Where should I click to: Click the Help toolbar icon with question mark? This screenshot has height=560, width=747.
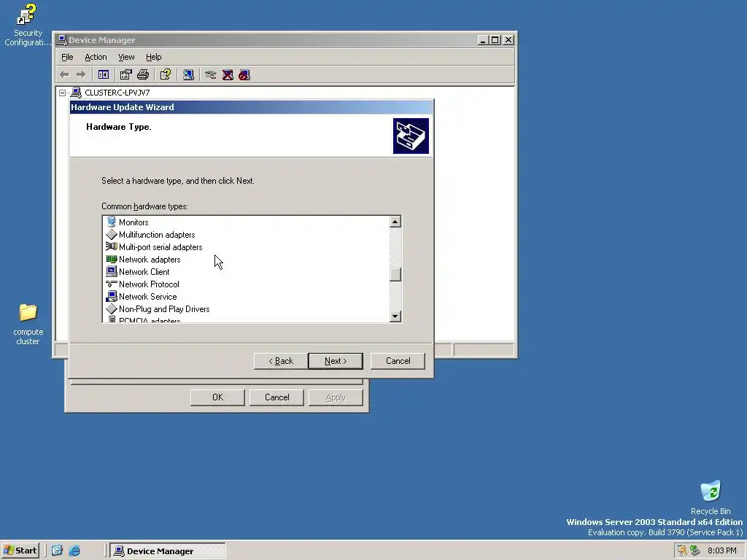pos(166,75)
